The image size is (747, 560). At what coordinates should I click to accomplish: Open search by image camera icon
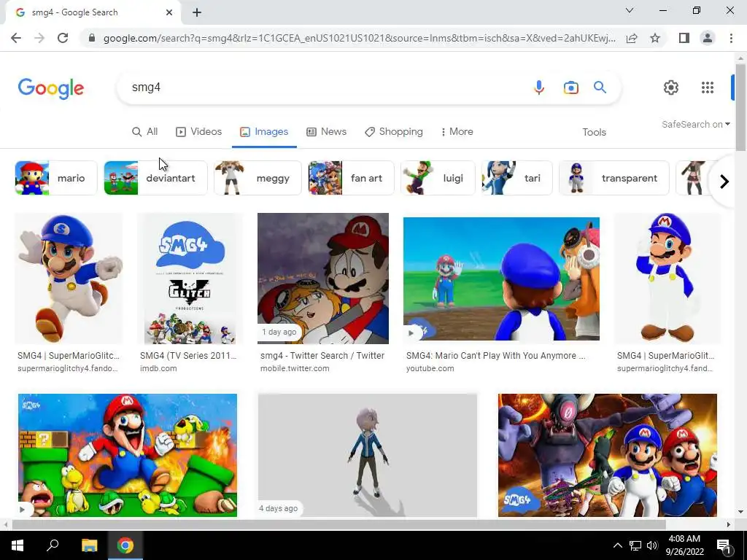(570, 87)
